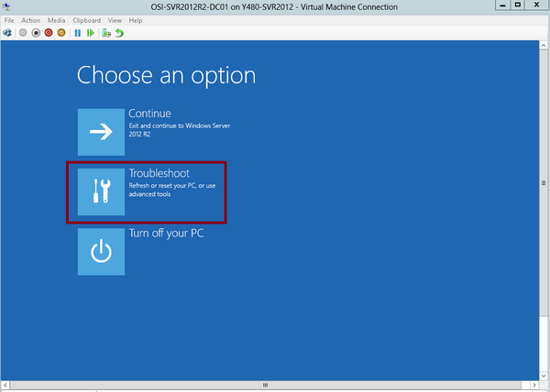This screenshot has width=550, height=392.
Task: Revert the VM with the green undo arrow
Action: click(x=119, y=32)
